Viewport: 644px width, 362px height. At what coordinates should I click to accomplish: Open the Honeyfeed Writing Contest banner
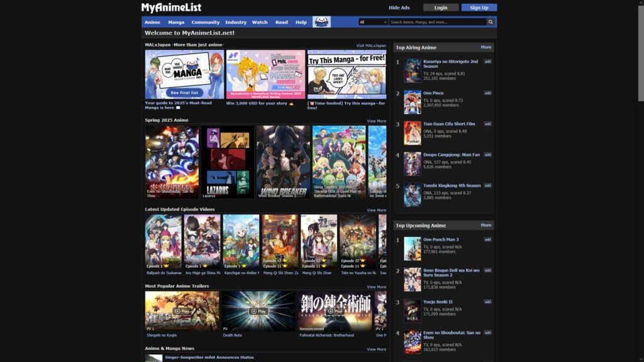pos(266,74)
